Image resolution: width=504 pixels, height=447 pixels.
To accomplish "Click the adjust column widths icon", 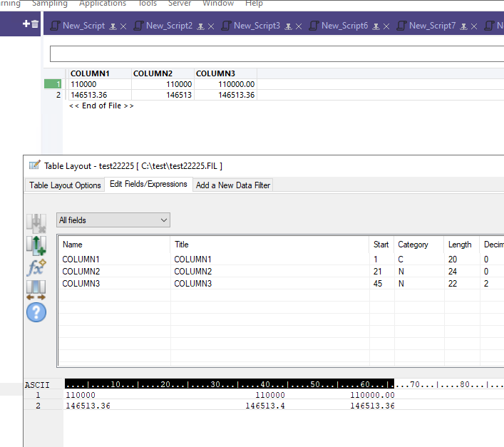I will pos(36,290).
